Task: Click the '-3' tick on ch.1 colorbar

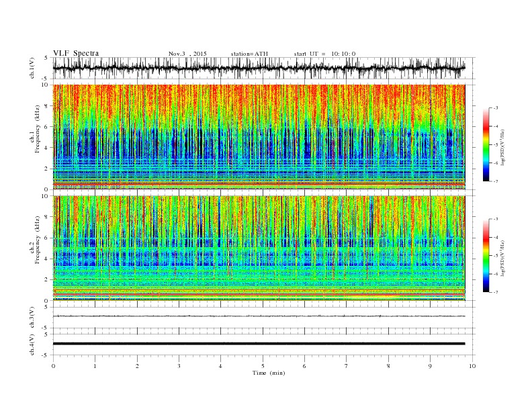Action: tap(496, 108)
